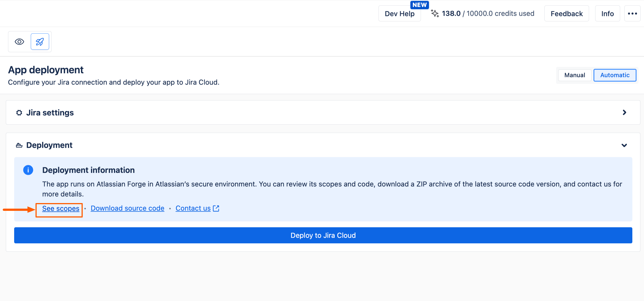The image size is (644, 301).
Task: Open the See scopes link
Action: click(61, 208)
